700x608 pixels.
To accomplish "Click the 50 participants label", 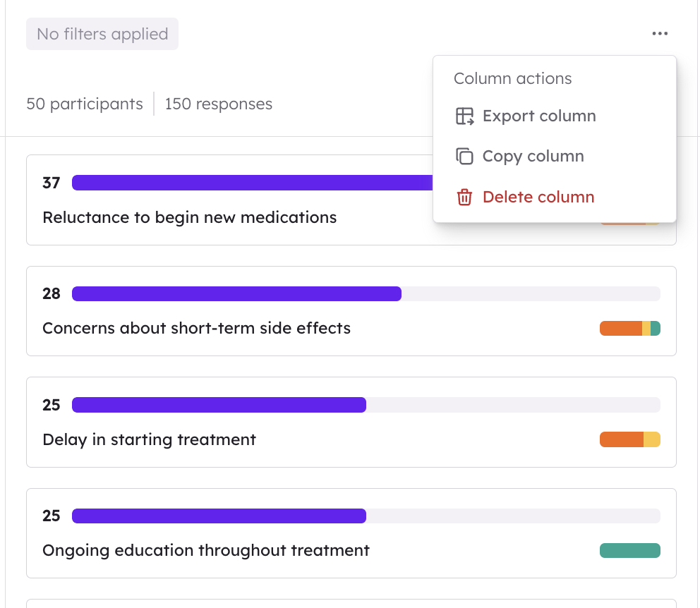I will click(85, 104).
